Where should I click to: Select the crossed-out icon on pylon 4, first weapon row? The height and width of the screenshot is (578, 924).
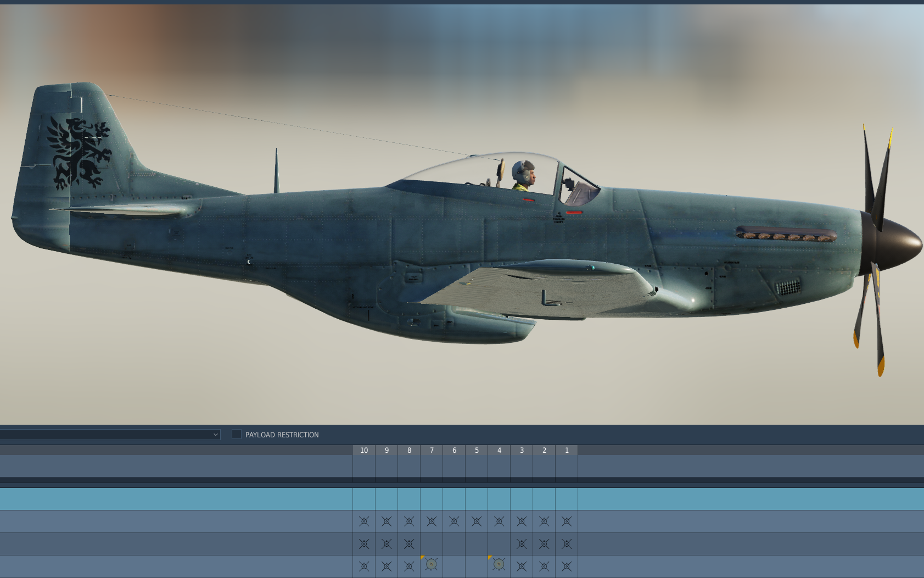click(x=499, y=521)
